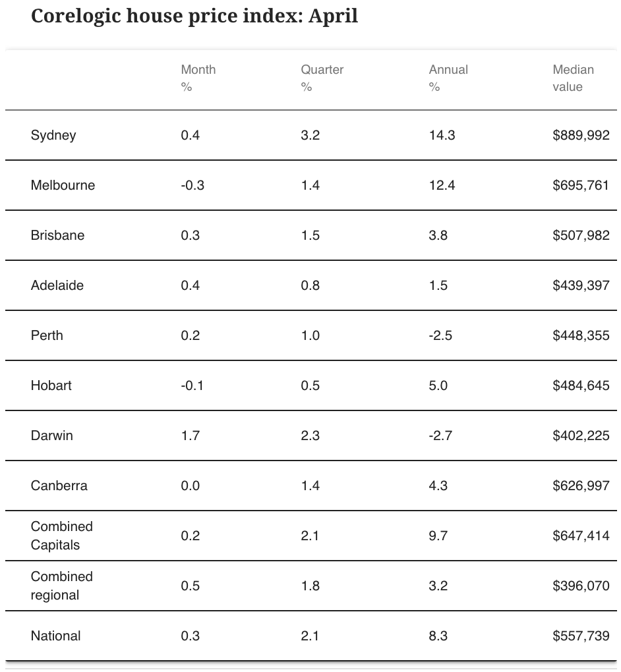Click Sydney's median value $889,992
Screen dimensions: 621x672
[x=581, y=135]
